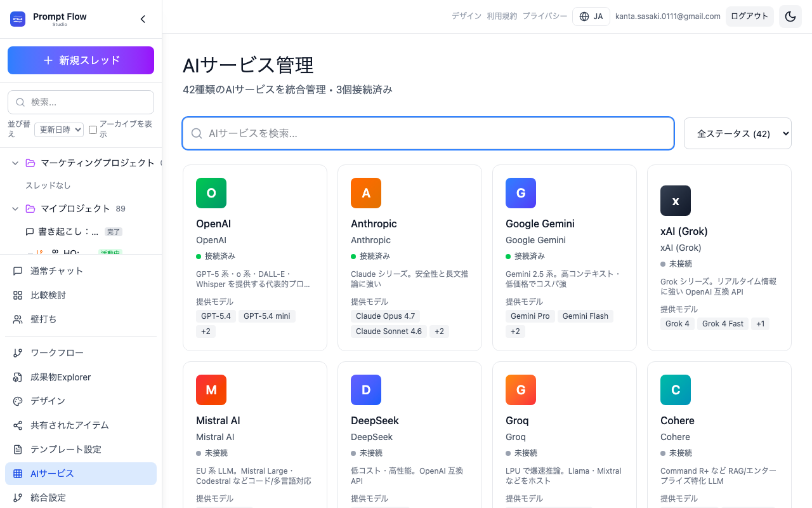The height and width of the screenshot is (508, 812).
Task: Open the プライバシー link in header
Action: click(x=545, y=17)
